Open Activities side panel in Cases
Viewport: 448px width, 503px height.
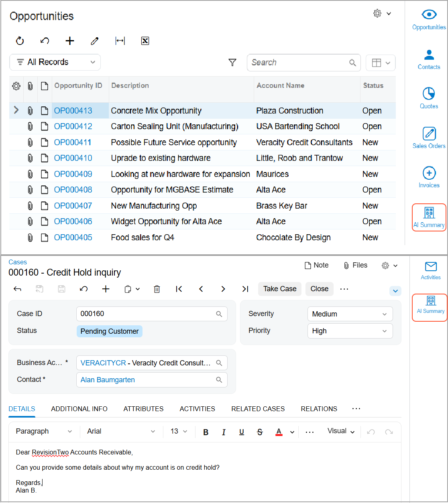pyautogui.click(x=430, y=270)
